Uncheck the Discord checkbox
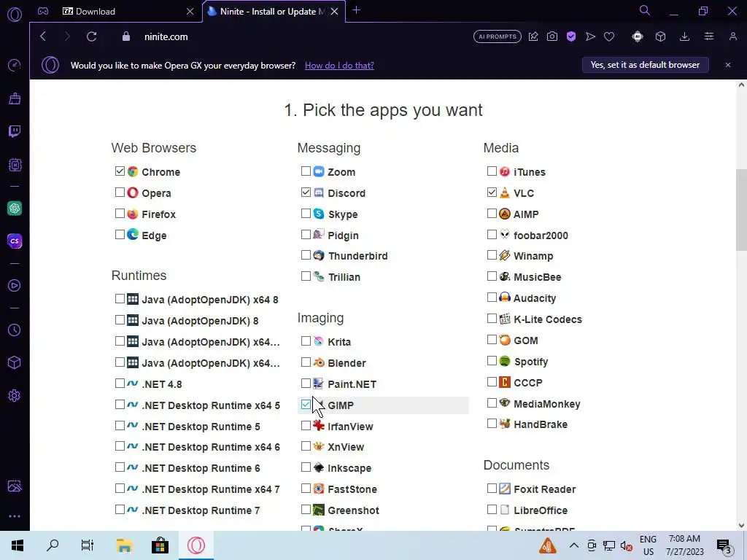The width and height of the screenshot is (747, 560). [x=306, y=192]
